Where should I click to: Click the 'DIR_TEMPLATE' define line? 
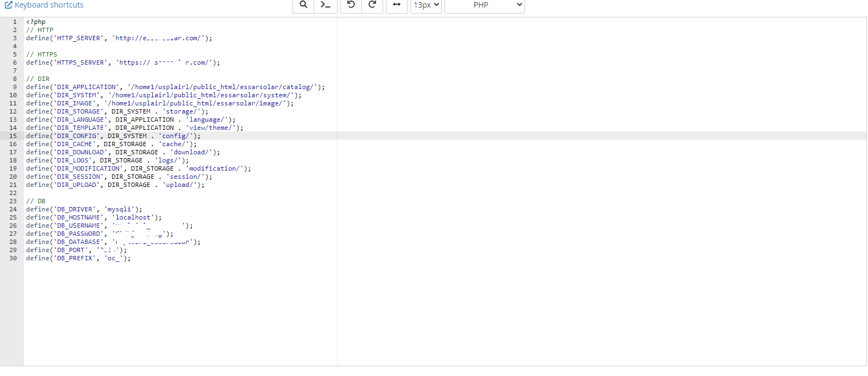pyautogui.click(x=135, y=128)
